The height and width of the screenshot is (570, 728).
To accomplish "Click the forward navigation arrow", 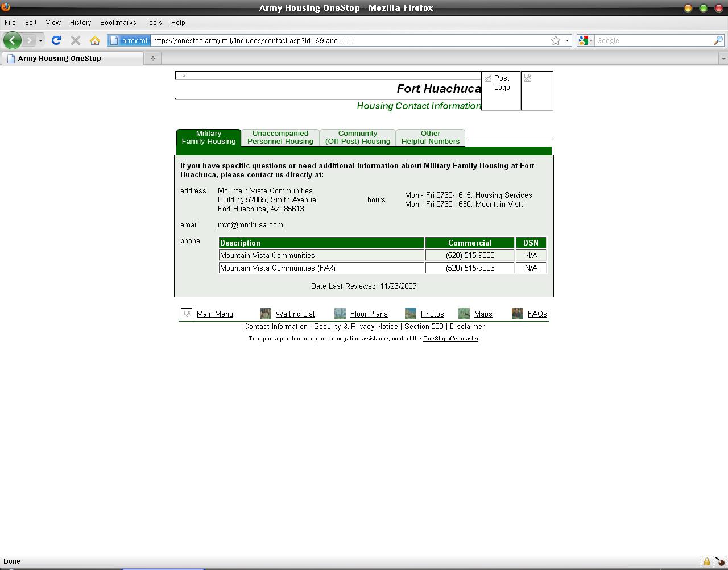I will (x=29, y=40).
